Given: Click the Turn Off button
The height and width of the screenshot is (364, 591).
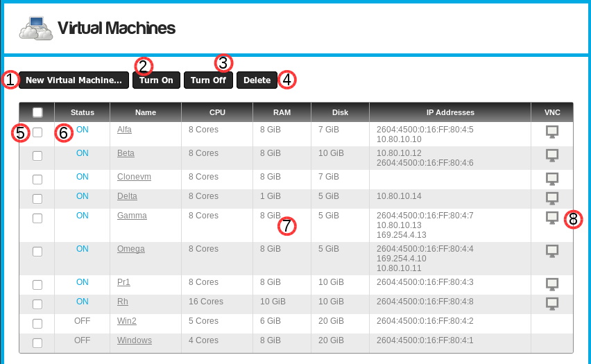Looking at the screenshot, I should point(208,80).
